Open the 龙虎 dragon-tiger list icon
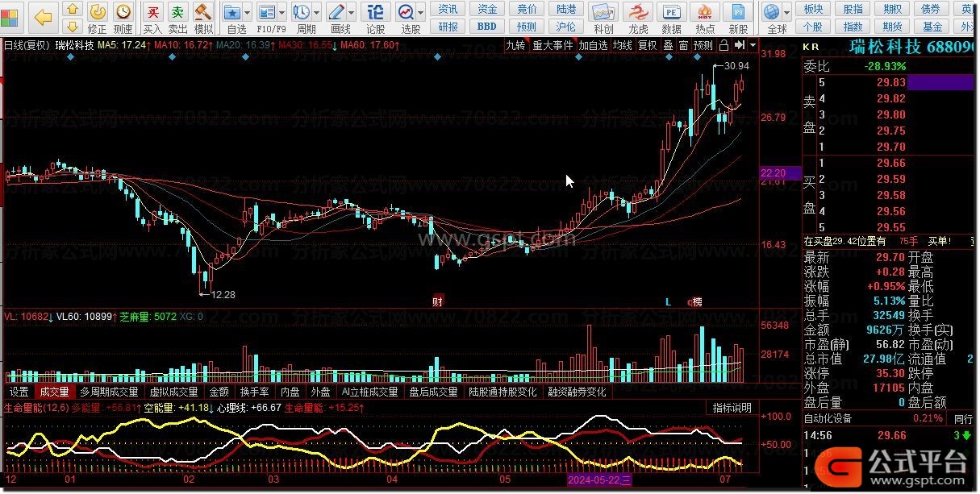The image size is (980, 494). click(x=638, y=17)
